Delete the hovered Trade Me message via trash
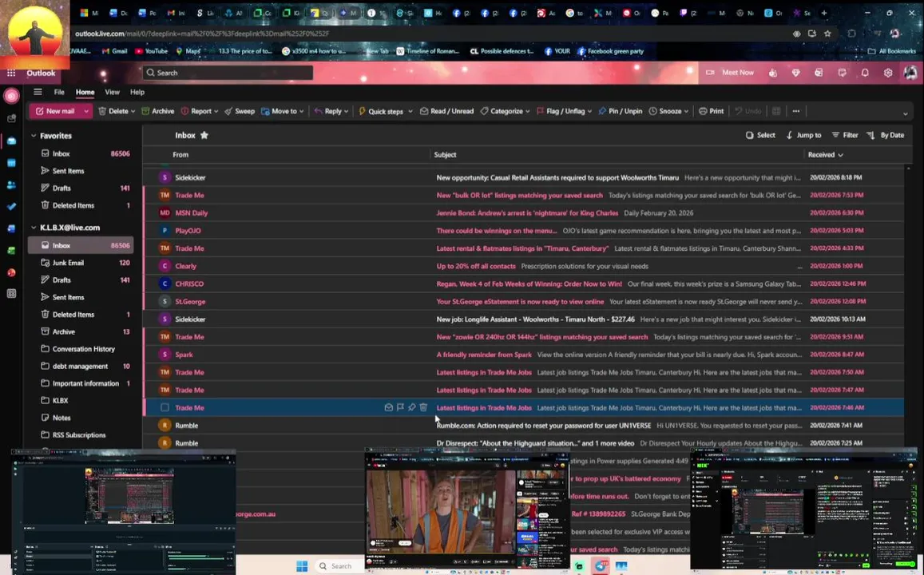924x575 pixels. (x=423, y=407)
